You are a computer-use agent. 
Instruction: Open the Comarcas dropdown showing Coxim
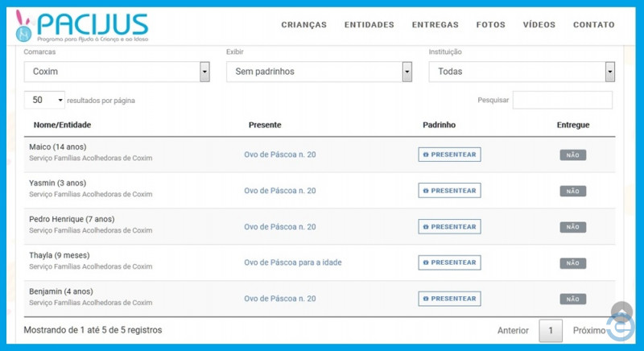click(x=117, y=72)
